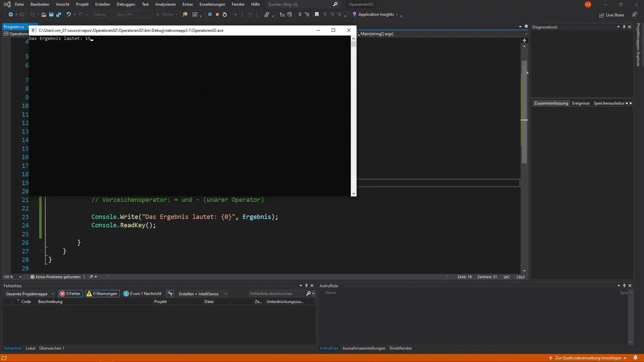Save the current file via disk icon
Image resolution: width=644 pixels, height=362 pixels.
(x=51, y=14)
